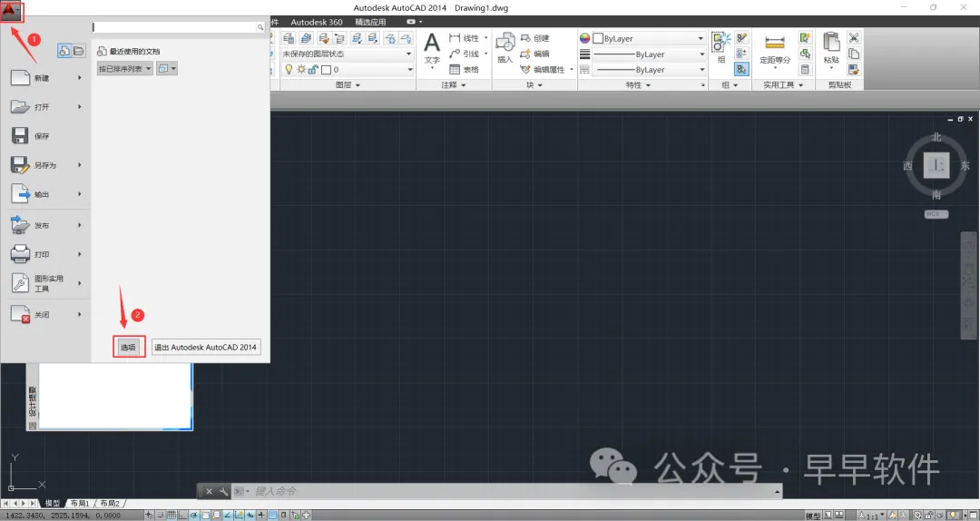Click the cut scissors icon
This screenshot has height=521, width=980.
tap(854, 38)
